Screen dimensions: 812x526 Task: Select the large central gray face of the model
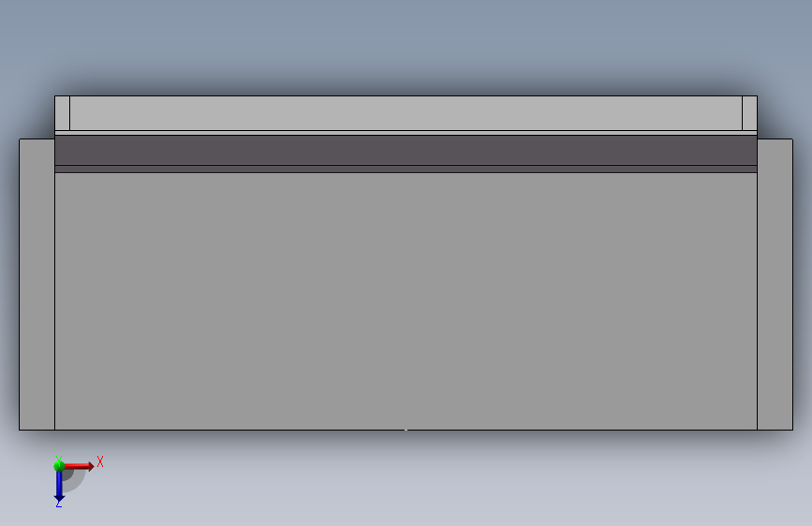[406, 301]
